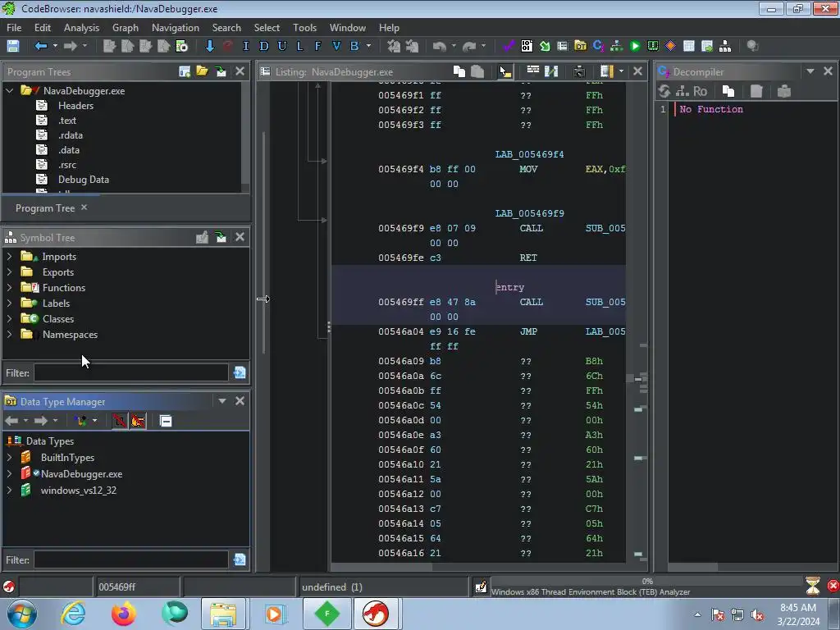Toggle the selection icon left of the down arrow

click(x=181, y=46)
